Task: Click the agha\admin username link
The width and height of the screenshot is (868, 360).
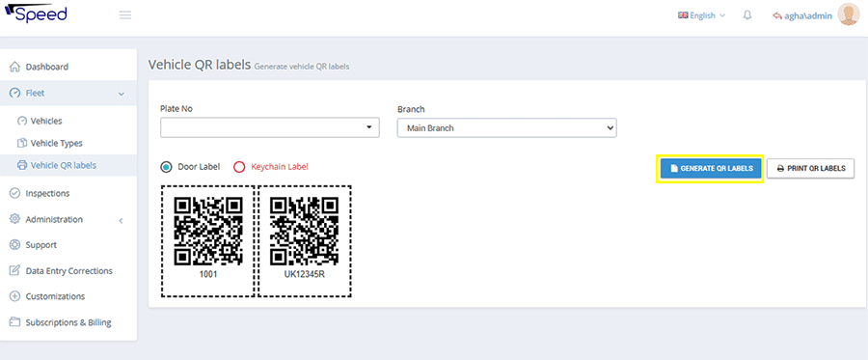Action: point(808,15)
